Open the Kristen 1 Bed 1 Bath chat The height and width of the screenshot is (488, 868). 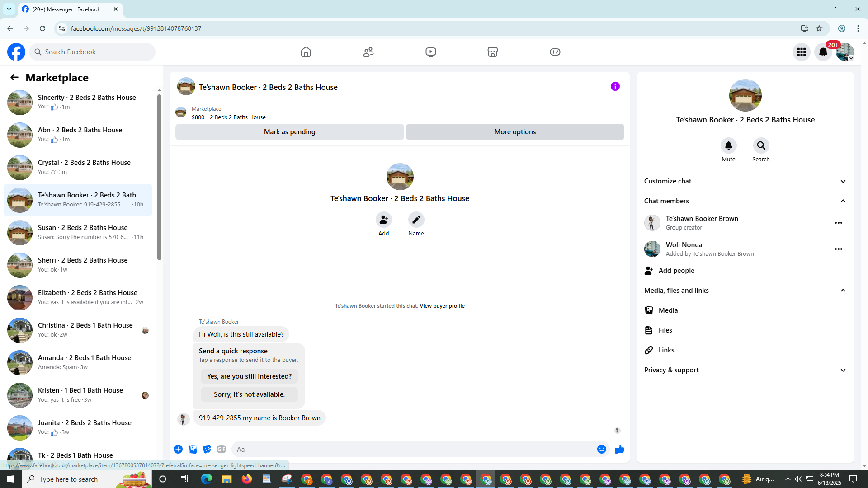(78, 395)
